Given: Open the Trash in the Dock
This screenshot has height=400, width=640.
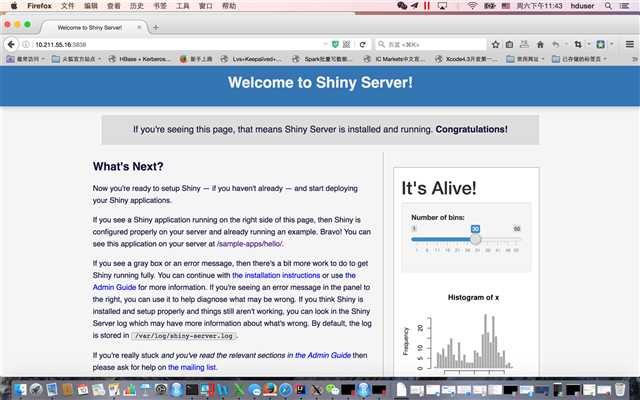Looking at the screenshot, I should [620, 389].
